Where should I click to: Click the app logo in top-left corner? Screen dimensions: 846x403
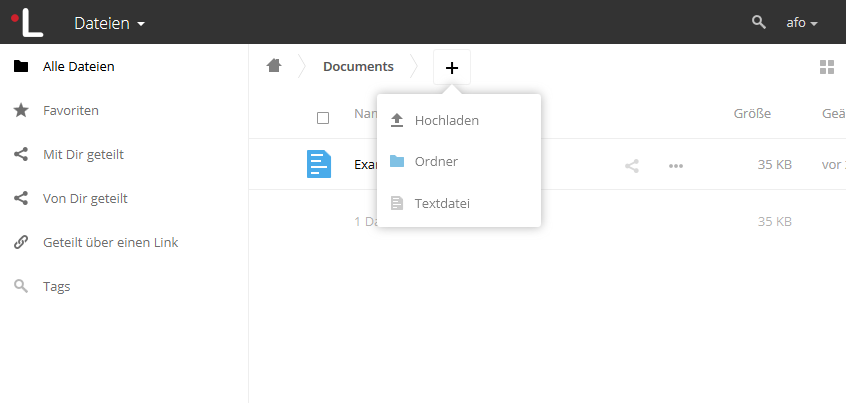point(26,21)
